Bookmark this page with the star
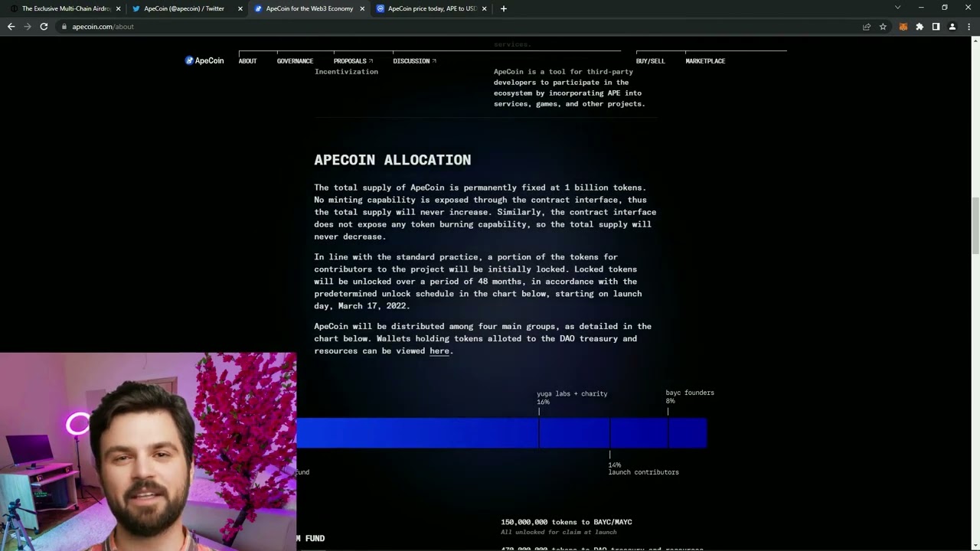Screen dimensions: 980x551 pyautogui.click(x=883, y=27)
